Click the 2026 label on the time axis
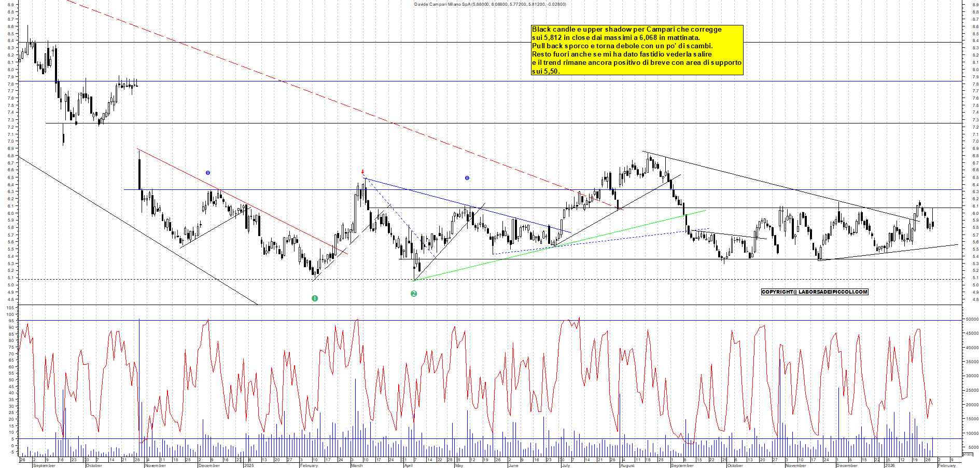The height and width of the screenshot is (468, 980). (890, 465)
